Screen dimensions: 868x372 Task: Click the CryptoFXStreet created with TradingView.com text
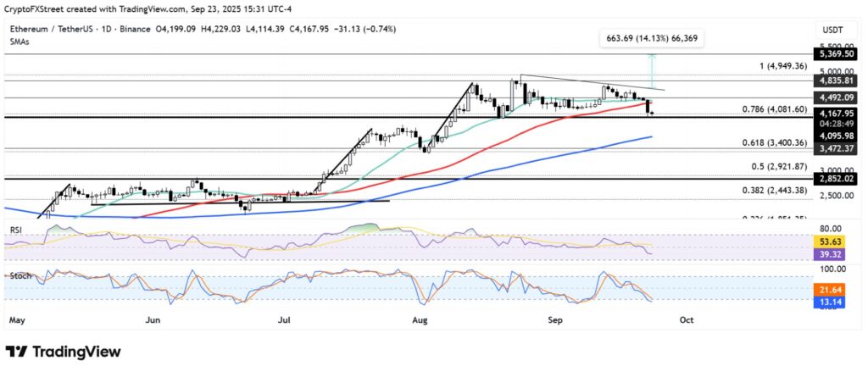point(76,9)
